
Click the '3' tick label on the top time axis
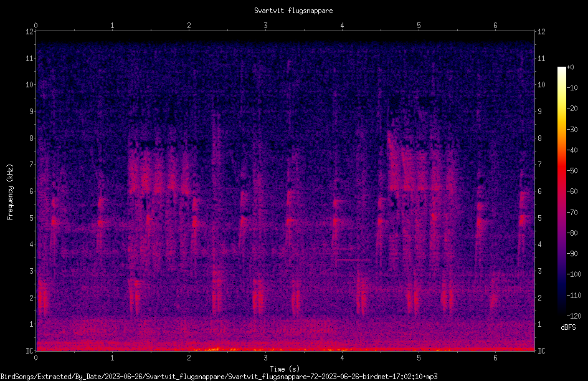tap(265, 26)
